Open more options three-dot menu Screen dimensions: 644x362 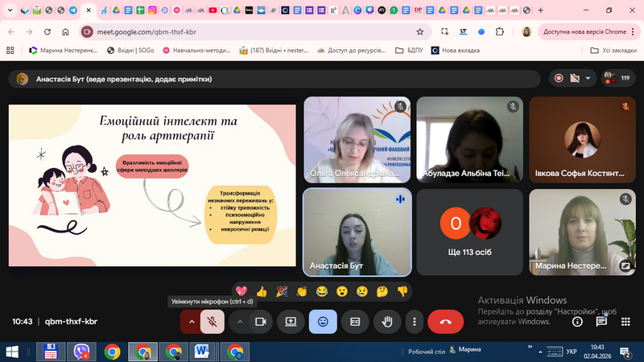tap(414, 321)
